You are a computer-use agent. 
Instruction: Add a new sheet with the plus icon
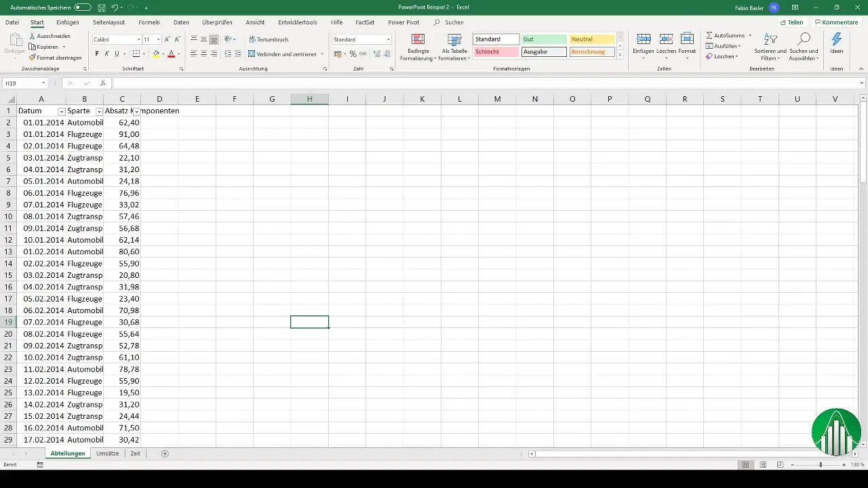click(165, 453)
